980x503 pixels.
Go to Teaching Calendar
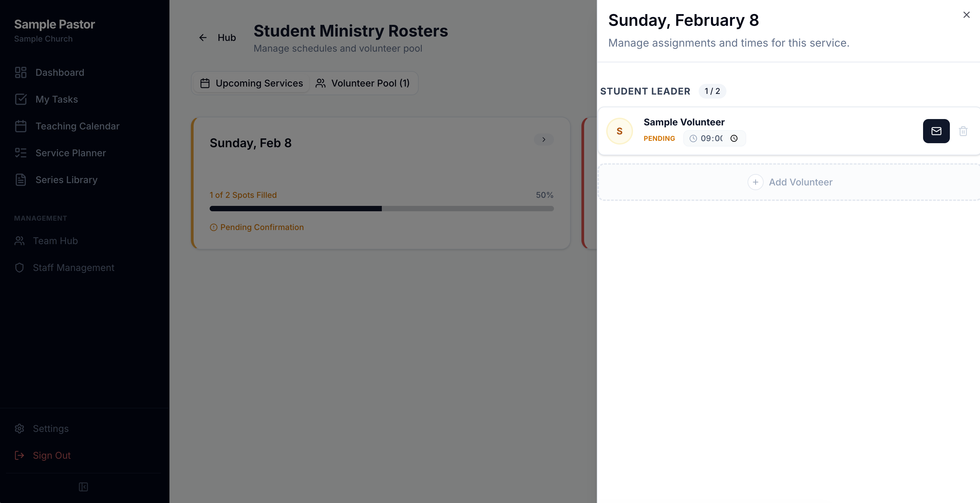click(77, 126)
